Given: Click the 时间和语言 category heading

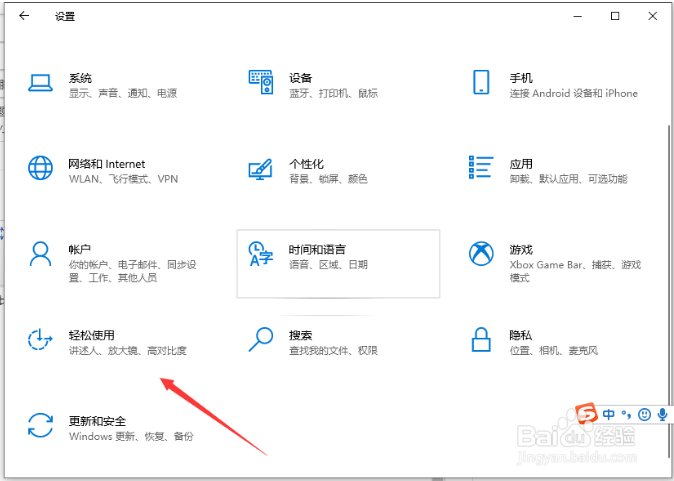Looking at the screenshot, I should click(317, 249).
